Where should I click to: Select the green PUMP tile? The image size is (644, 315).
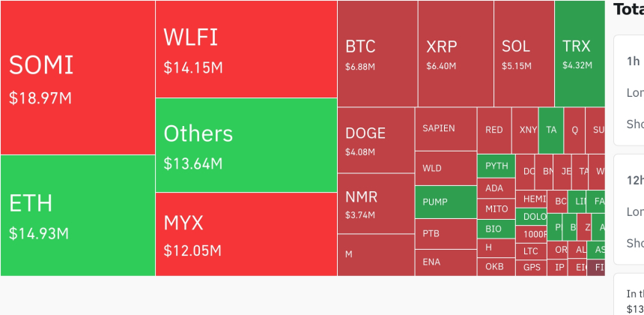pos(446,202)
